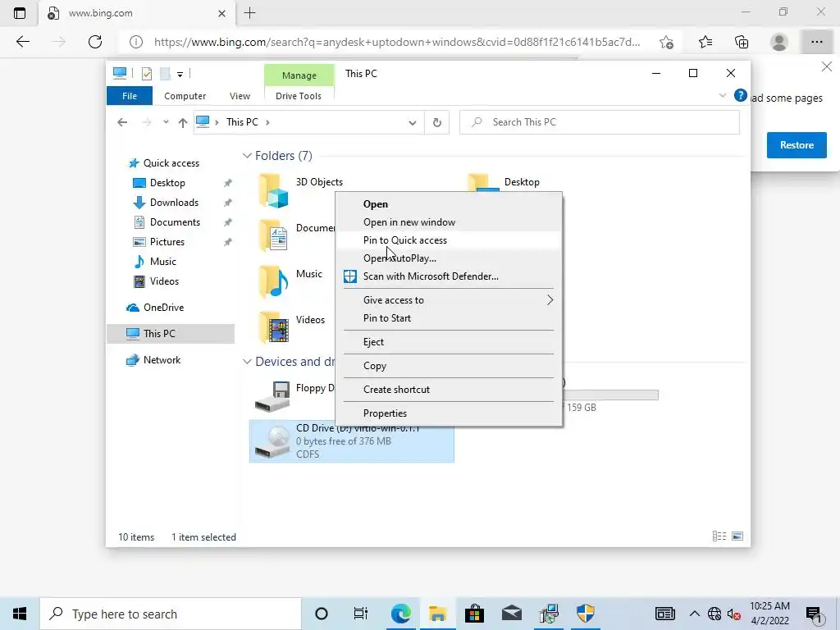840x630 pixels.
Task: Open Music in the navigation pane
Action: coord(163,262)
